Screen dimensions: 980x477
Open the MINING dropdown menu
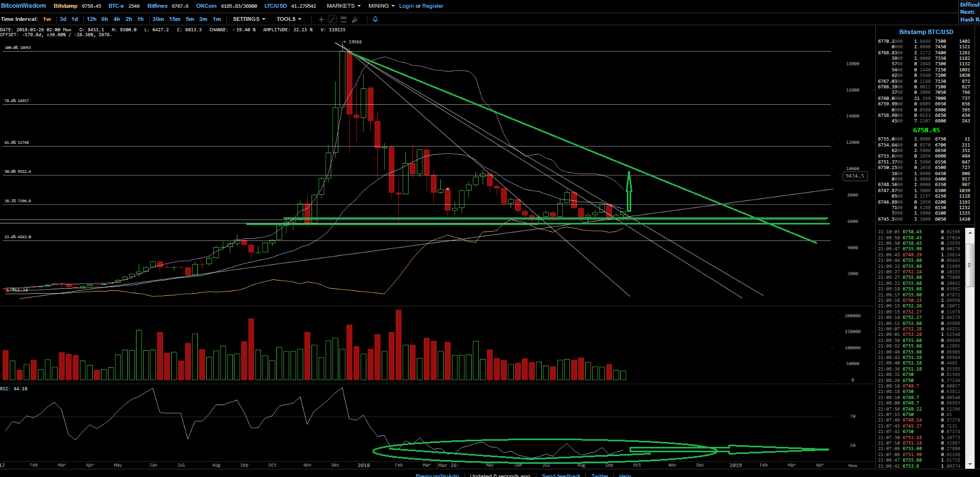point(381,5)
